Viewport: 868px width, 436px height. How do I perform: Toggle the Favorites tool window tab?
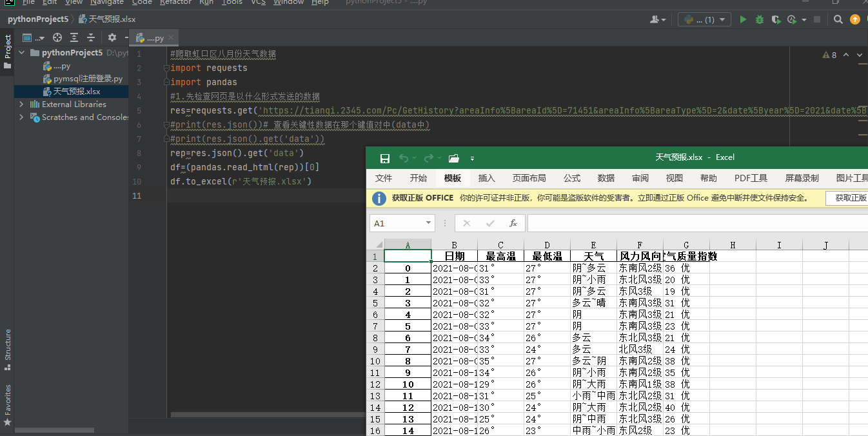8,404
